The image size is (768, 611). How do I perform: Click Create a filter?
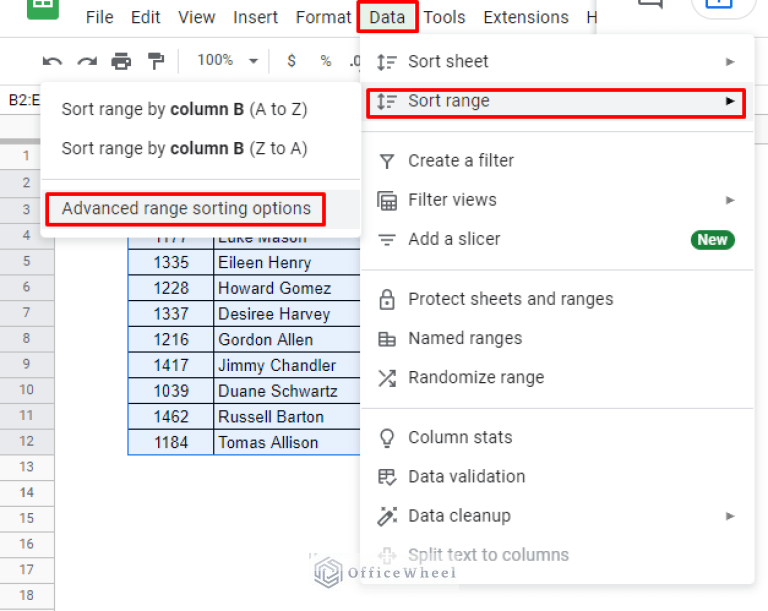click(461, 160)
